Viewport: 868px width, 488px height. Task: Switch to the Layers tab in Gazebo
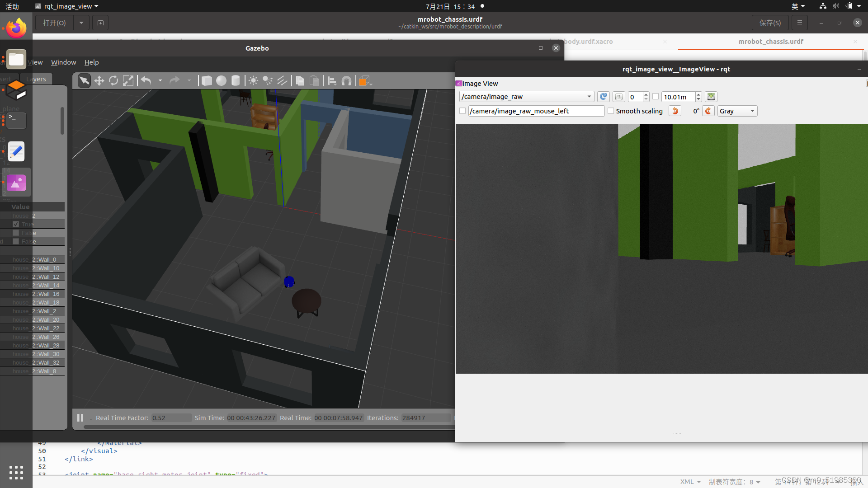point(36,79)
